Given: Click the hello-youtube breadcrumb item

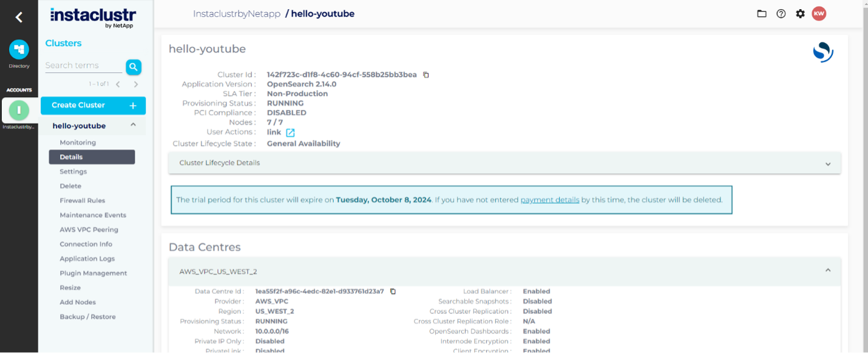Looking at the screenshot, I should click(323, 13).
